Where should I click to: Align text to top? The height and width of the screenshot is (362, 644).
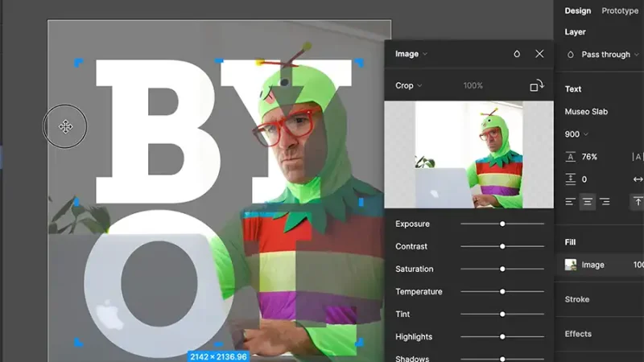coord(638,202)
